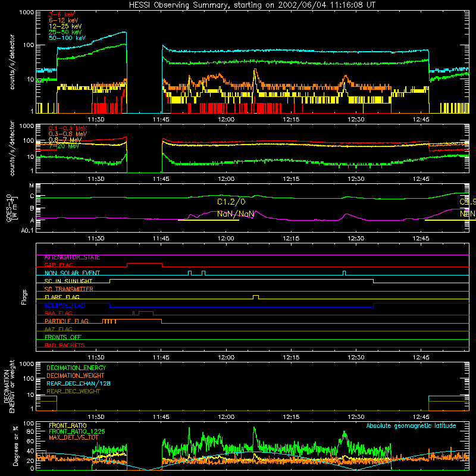Click the yellow flare-duration bar under C1.2/0
The width and height of the screenshot is (476, 476).
pyautogui.click(x=208, y=220)
